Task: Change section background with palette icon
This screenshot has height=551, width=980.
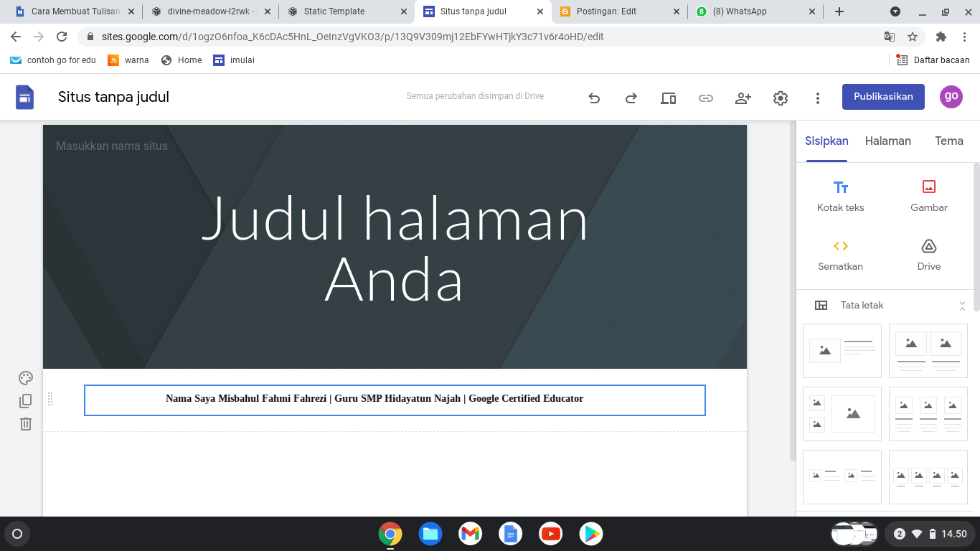Action: click(26, 378)
